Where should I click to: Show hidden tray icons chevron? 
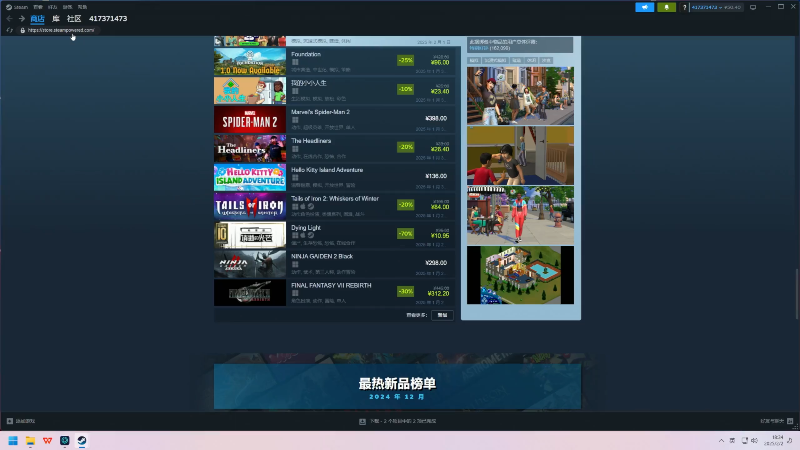721,441
